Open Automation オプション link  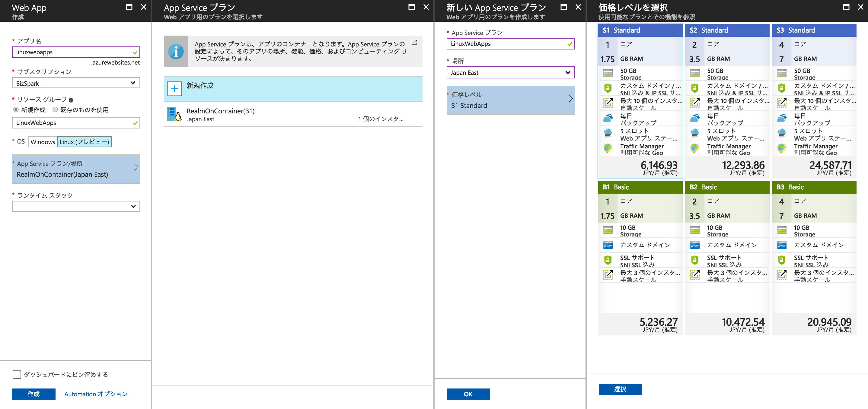[96, 394]
